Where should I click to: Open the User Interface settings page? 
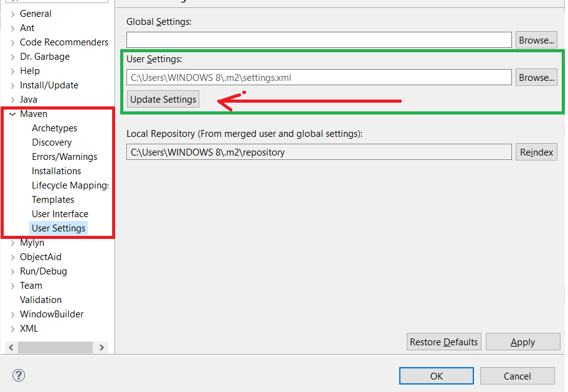60,213
